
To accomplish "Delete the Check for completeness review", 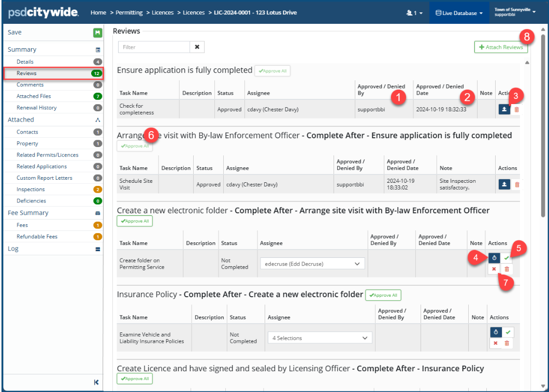I will tap(516, 110).
